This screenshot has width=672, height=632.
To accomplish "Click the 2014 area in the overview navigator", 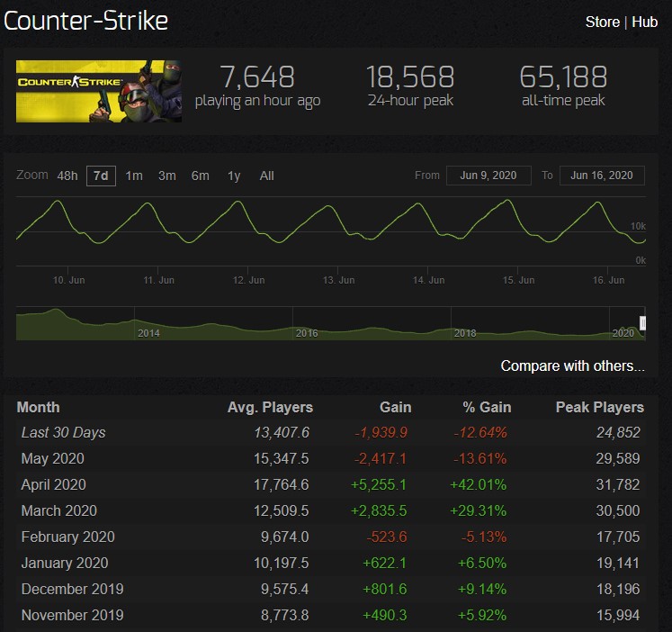I will click(148, 333).
